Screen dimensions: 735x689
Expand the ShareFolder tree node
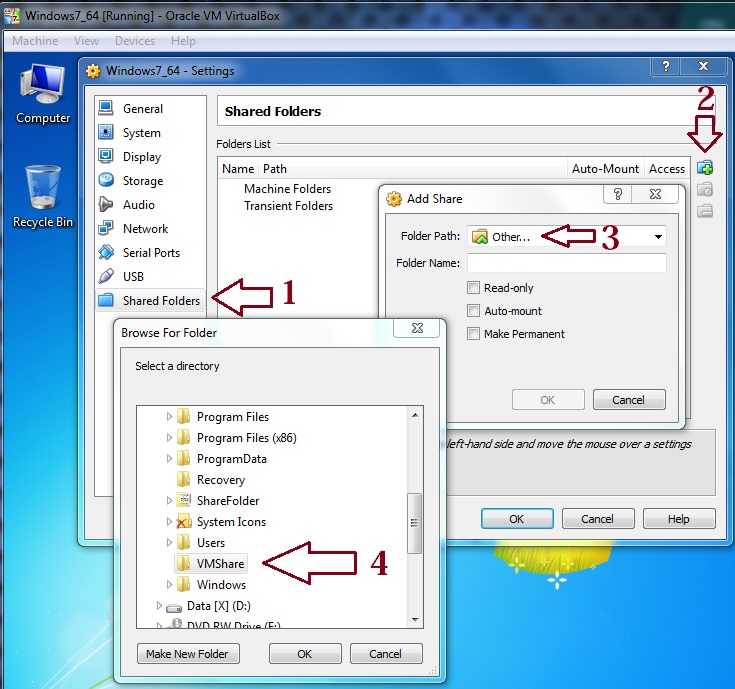(169, 501)
